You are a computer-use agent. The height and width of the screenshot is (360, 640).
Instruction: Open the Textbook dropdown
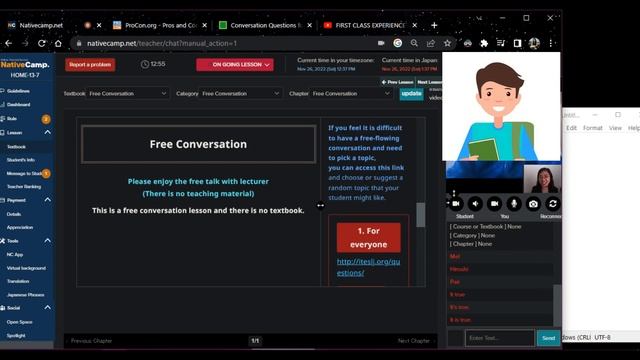pos(128,93)
